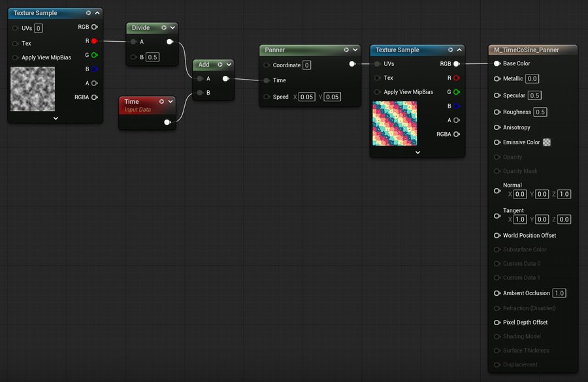Screen dimensions: 588x382
Task: Toggle preview on the Divide node header
Action: [164, 27]
